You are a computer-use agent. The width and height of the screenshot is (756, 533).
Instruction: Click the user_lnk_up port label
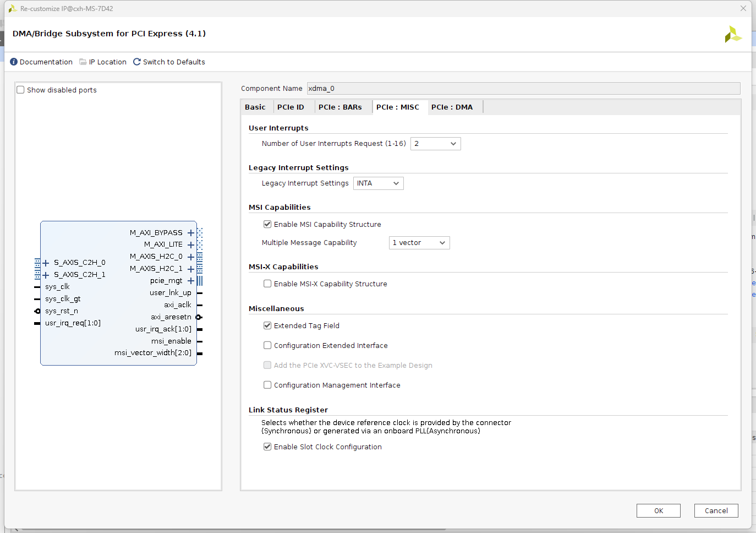pyautogui.click(x=171, y=293)
